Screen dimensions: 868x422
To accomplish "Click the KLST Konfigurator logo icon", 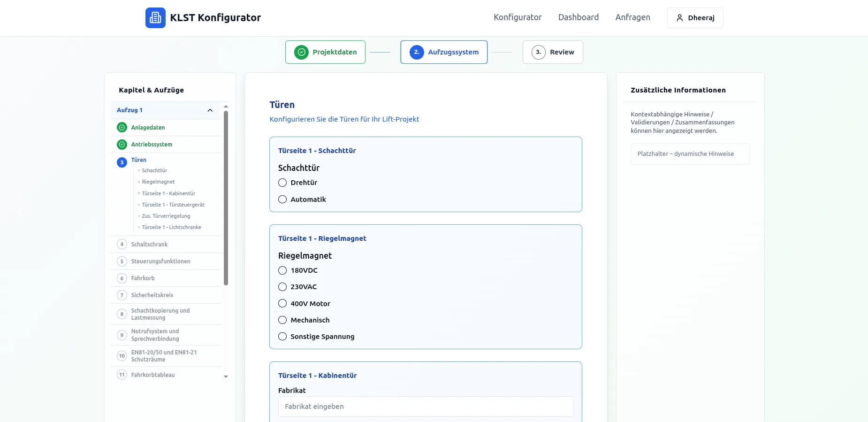I will [x=155, y=18].
